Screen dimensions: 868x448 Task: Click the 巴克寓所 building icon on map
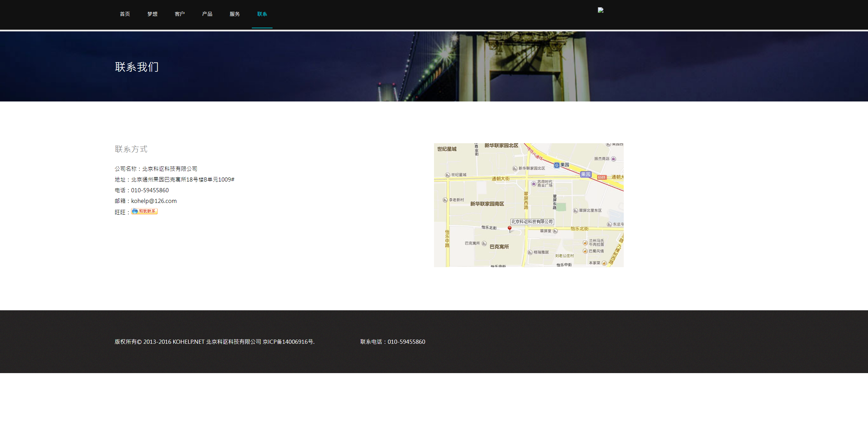[484, 243]
